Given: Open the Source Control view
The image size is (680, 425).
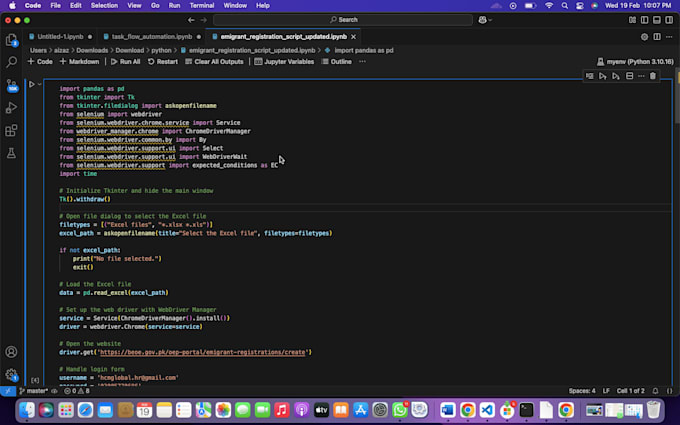Looking at the screenshot, I should pyautogui.click(x=11, y=85).
